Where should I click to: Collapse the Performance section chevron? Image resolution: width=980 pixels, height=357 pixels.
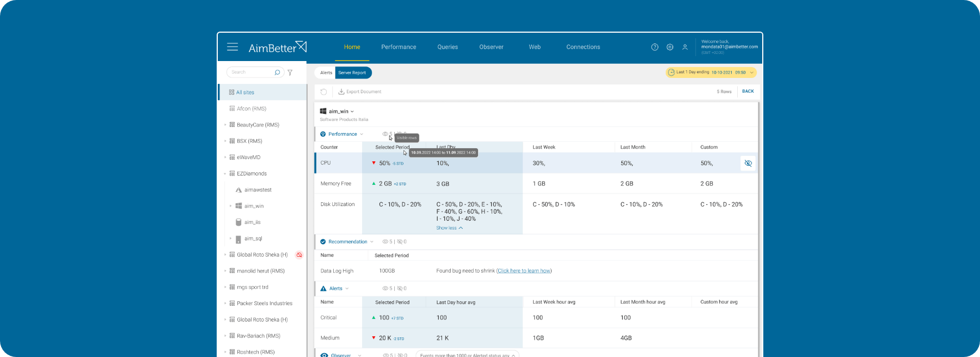(x=362, y=134)
